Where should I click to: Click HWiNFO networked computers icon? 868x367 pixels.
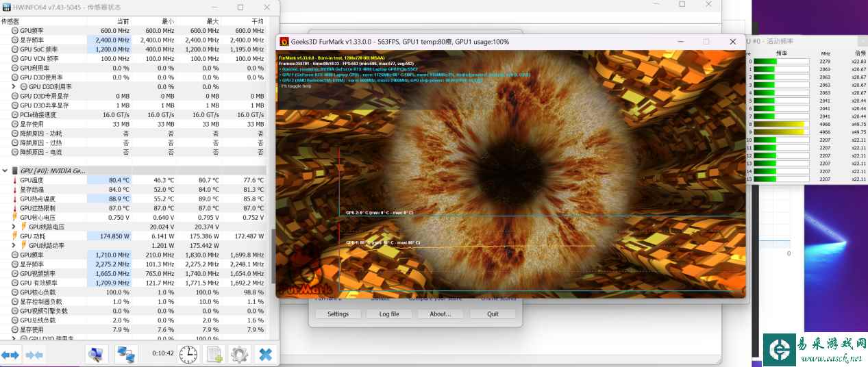(x=125, y=354)
